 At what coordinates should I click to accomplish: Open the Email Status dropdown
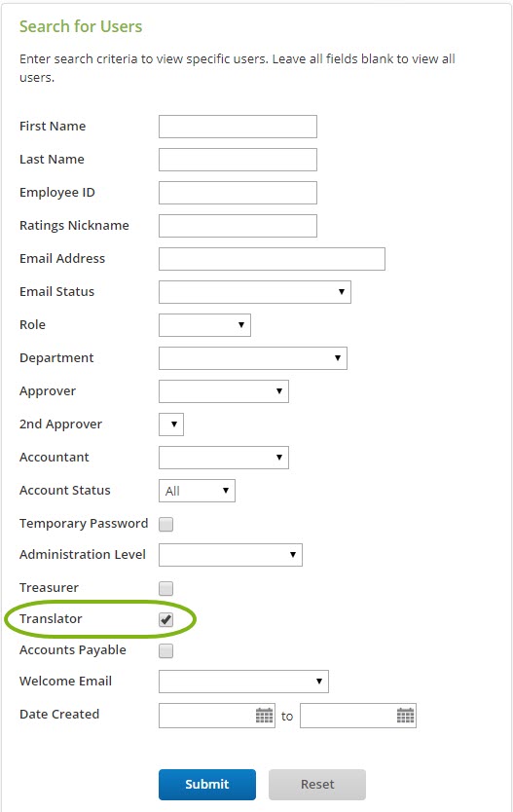pos(255,292)
